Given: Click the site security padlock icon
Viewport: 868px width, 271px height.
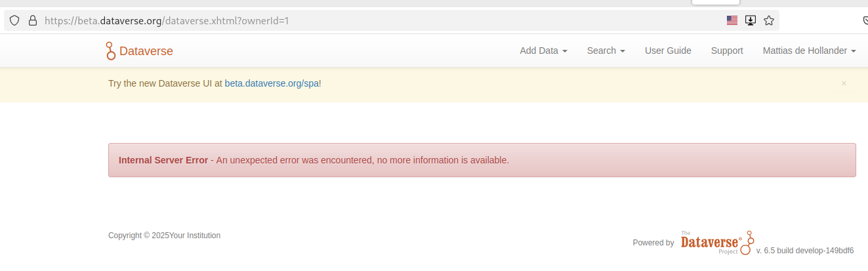Looking at the screenshot, I should (32, 20).
